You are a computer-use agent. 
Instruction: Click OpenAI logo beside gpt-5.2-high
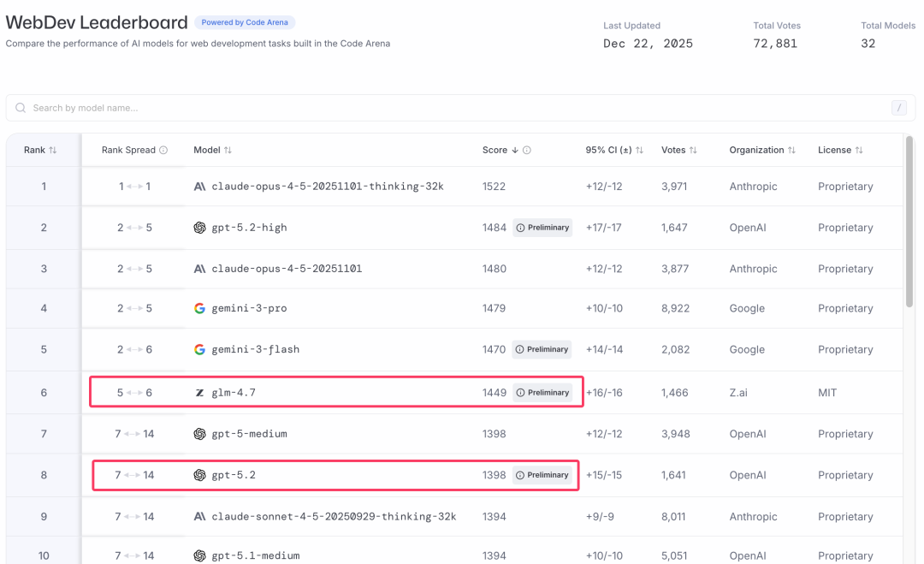(x=199, y=228)
